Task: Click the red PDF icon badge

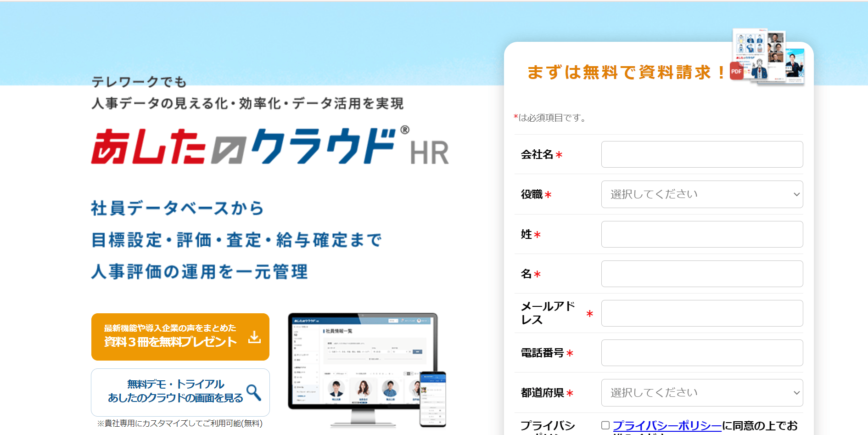Action: coord(736,71)
